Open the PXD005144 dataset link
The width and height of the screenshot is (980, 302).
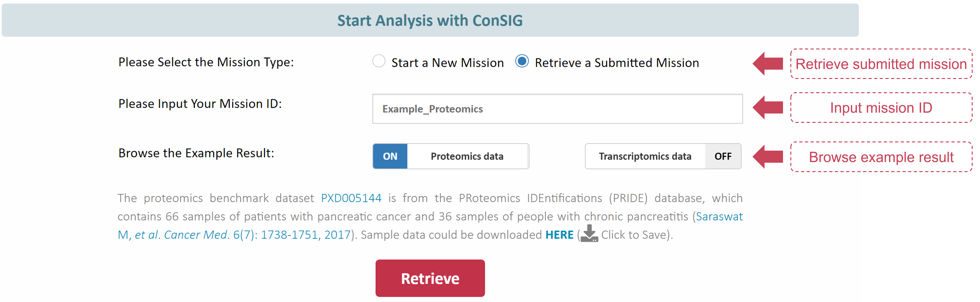click(351, 198)
